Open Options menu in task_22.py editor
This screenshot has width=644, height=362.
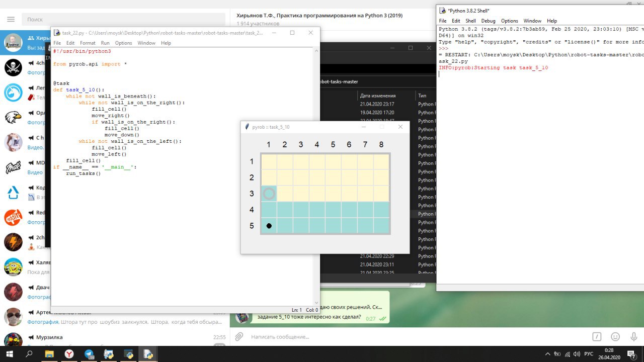(124, 43)
